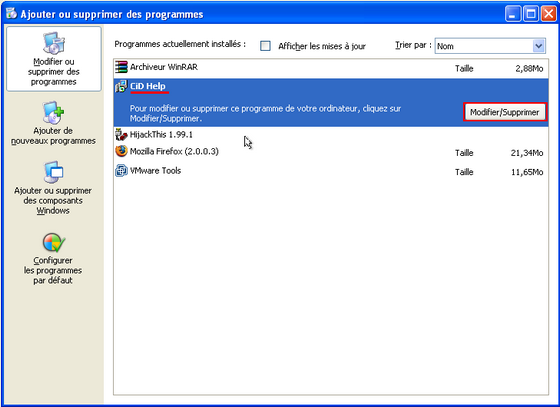Select the Mozilla Firefox (2.0.0.3) entry
The width and height of the screenshot is (560, 407).
(331, 152)
